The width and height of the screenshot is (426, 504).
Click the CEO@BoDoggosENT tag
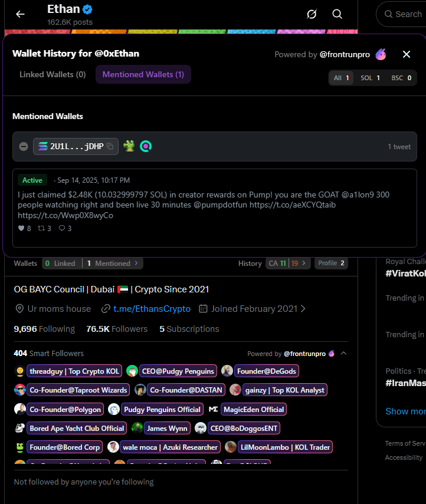coord(244,428)
